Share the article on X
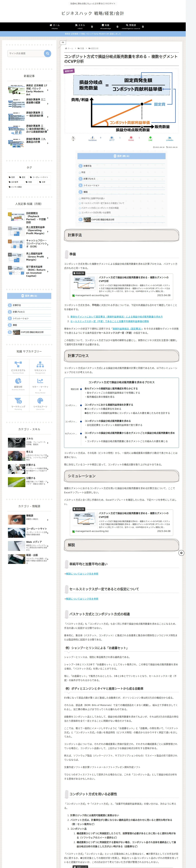196x868 pixels. 73,138
